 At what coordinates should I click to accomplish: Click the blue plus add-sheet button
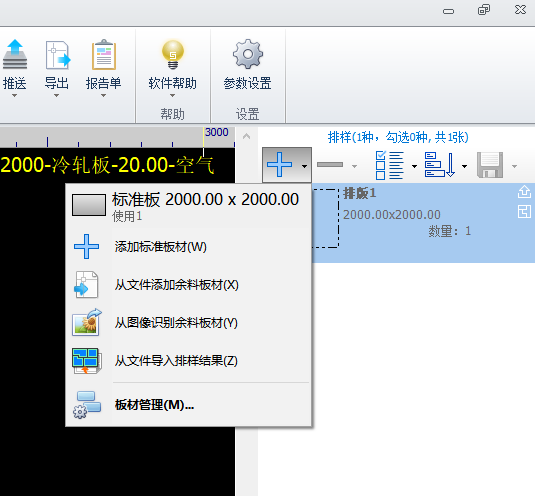pos(280,165)
